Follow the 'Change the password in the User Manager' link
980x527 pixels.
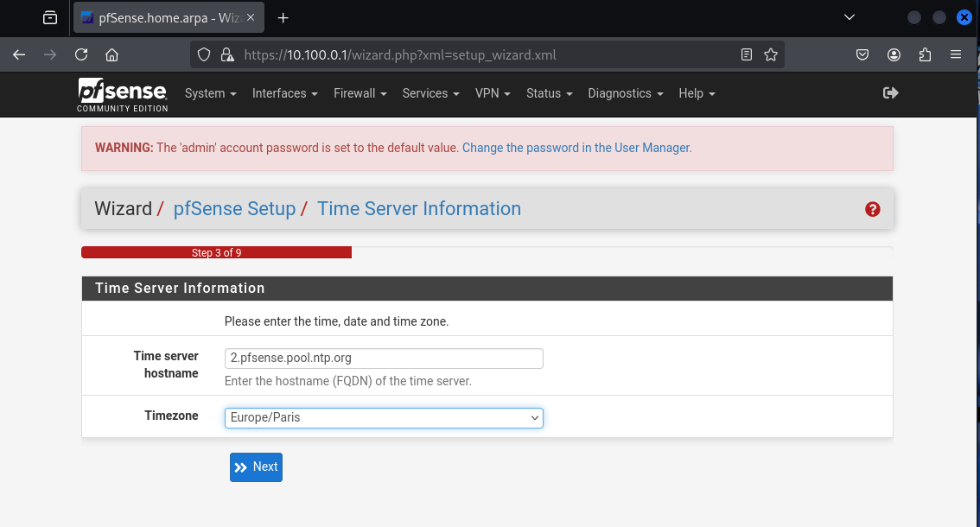pos(577,148)
